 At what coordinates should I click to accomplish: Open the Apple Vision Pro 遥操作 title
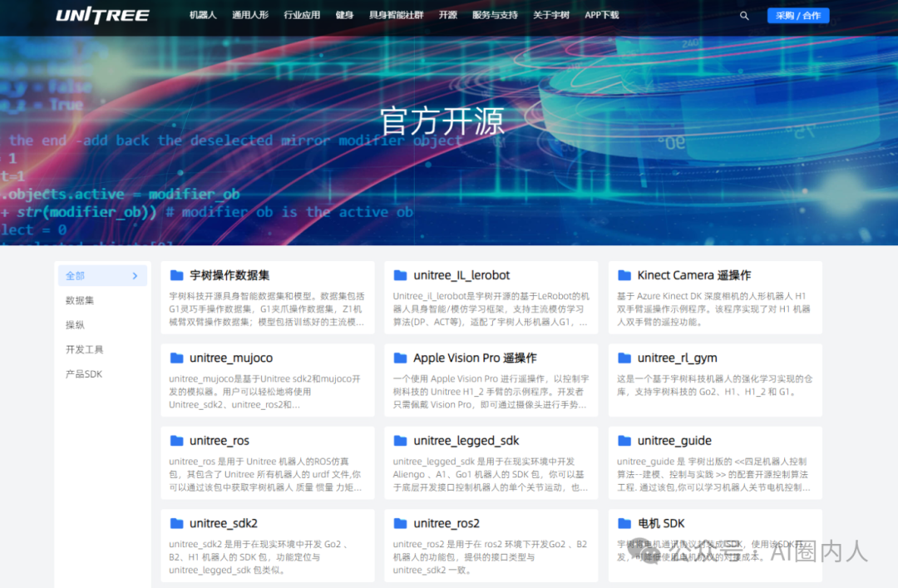tap(475, 358)
